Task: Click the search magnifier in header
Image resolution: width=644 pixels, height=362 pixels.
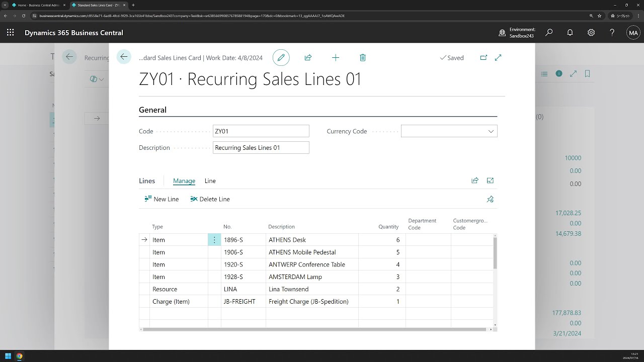Action: (549, 33)
